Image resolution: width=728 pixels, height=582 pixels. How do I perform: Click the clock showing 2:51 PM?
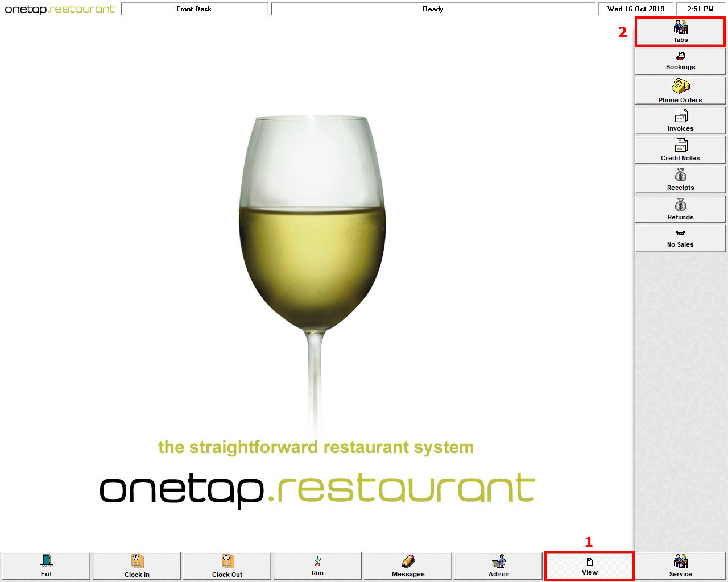coord(699,9)
